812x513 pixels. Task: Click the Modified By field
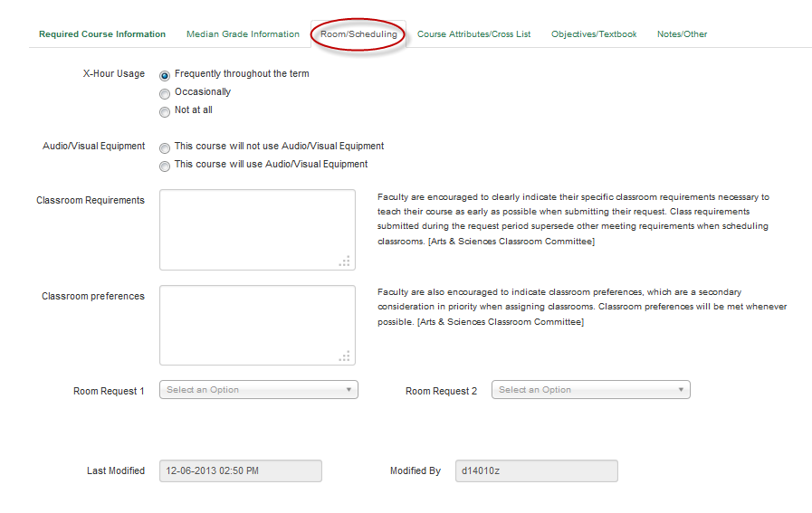coord(536,470)
